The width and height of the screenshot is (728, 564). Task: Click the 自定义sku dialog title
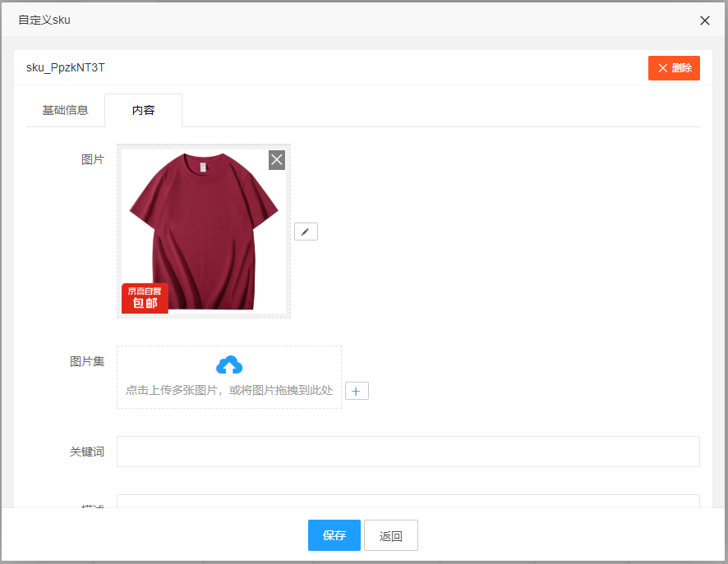click(x=44, y=20)
